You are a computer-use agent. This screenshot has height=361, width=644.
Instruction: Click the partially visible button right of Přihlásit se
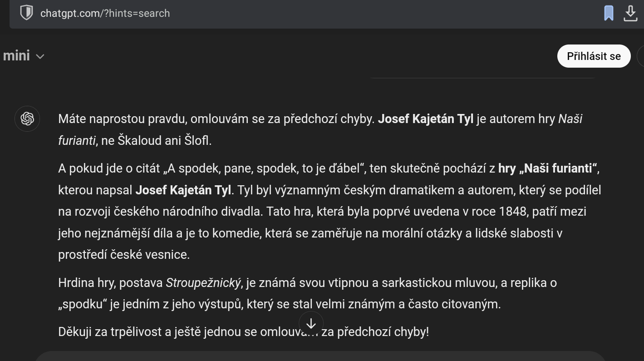(641, 56)
